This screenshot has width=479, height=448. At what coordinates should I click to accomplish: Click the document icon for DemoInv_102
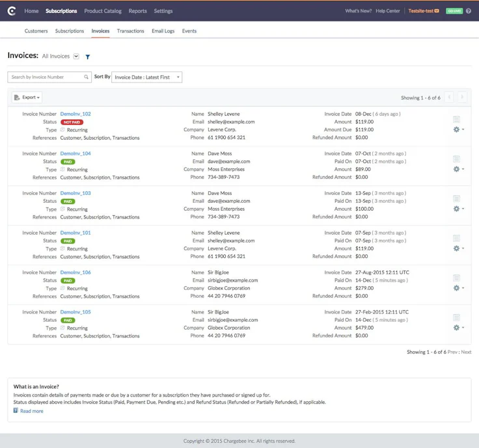pos(456,119)
